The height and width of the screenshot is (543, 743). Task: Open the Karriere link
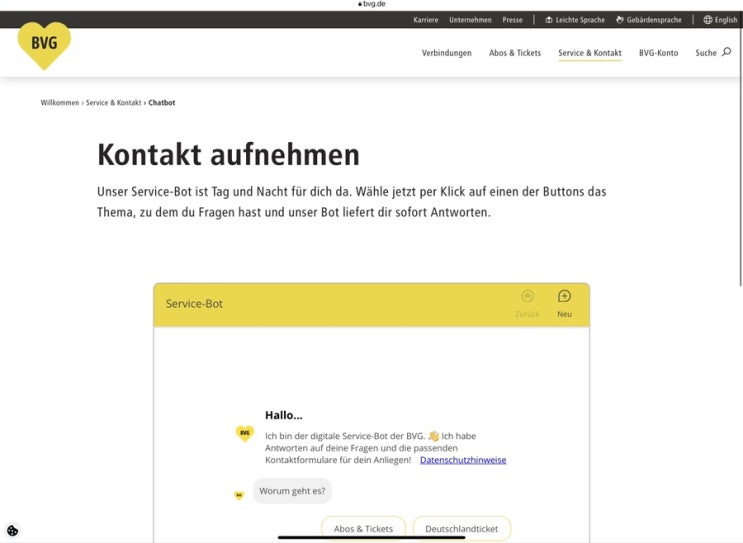[426, 20]
